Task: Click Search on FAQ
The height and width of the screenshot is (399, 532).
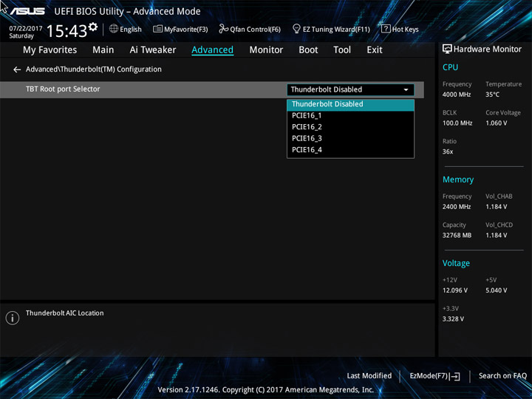Action: click(x=502, y=376)
